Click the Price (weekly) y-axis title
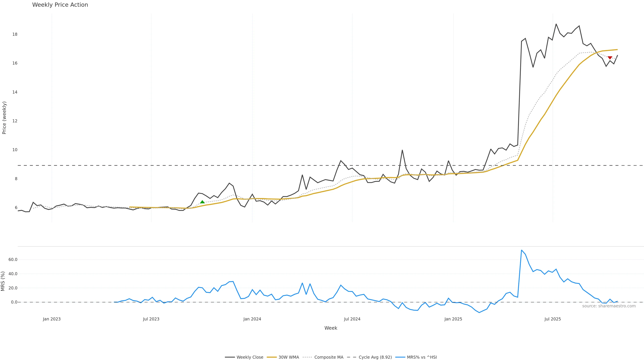644x362 pixels. click(x=4, y=118)
